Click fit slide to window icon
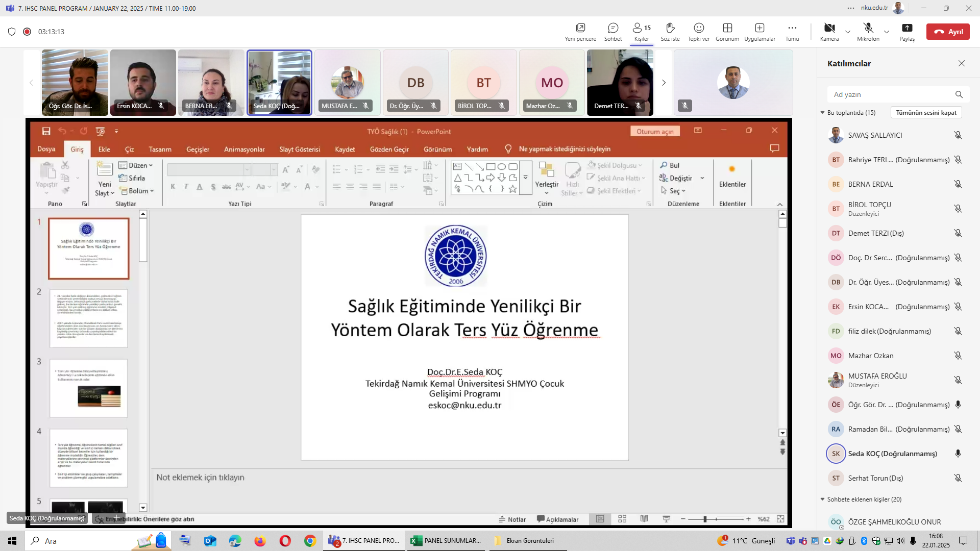 coord(780,519)
